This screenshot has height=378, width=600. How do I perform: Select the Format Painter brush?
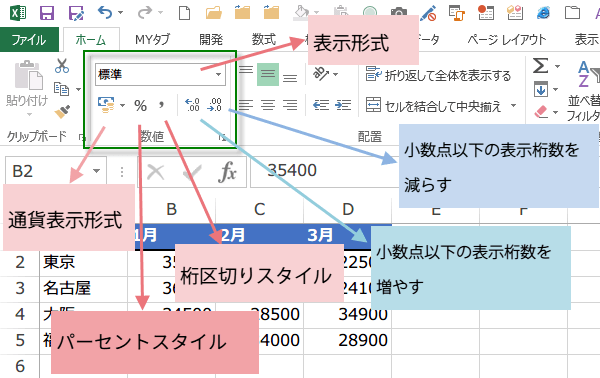point(62,112)
